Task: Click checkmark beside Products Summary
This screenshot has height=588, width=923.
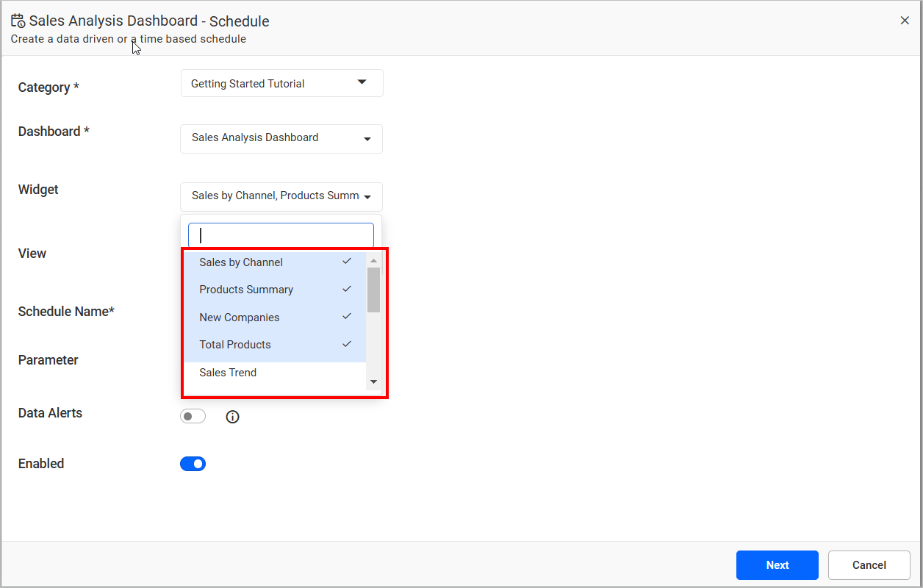Action: tap(347, 290)
